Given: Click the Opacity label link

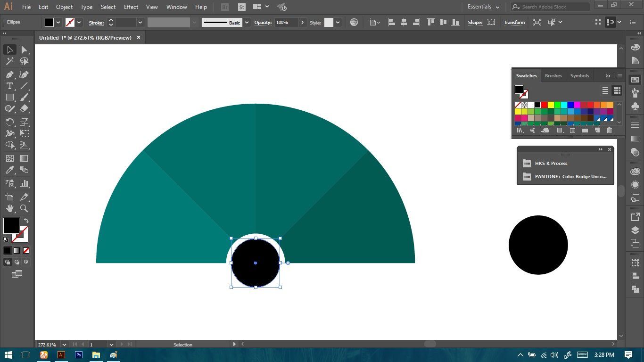Looking at the screenshot, I should (x=263, y=22).
